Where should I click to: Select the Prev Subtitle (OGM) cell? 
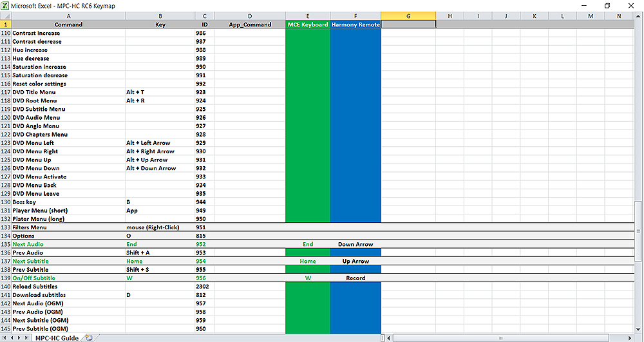coord(68,328)
